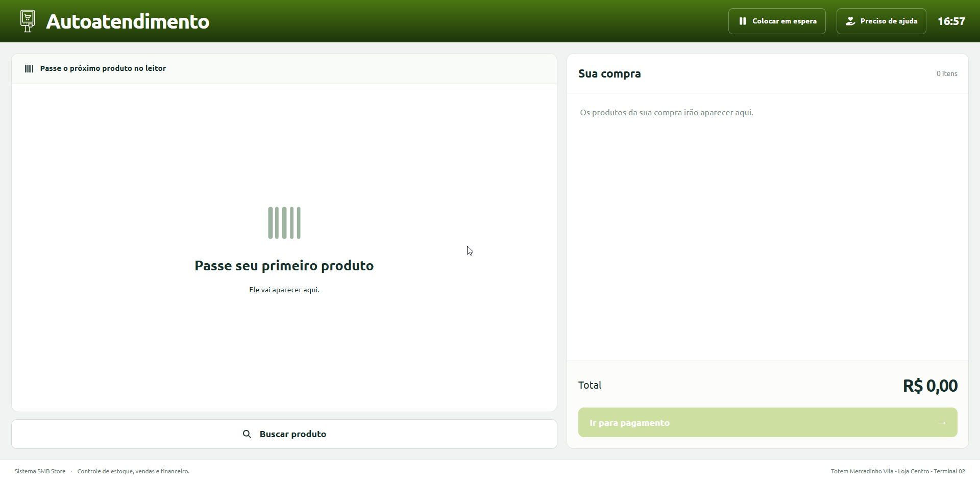Click the Sua compra heading

609,73
